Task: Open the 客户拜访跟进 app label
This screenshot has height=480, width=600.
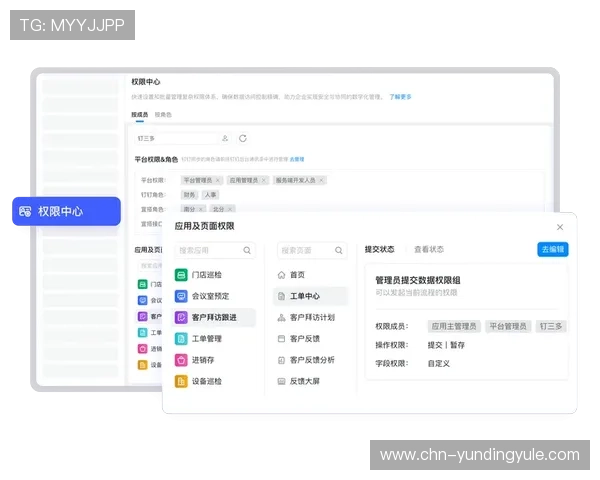Action: [214, 317]
